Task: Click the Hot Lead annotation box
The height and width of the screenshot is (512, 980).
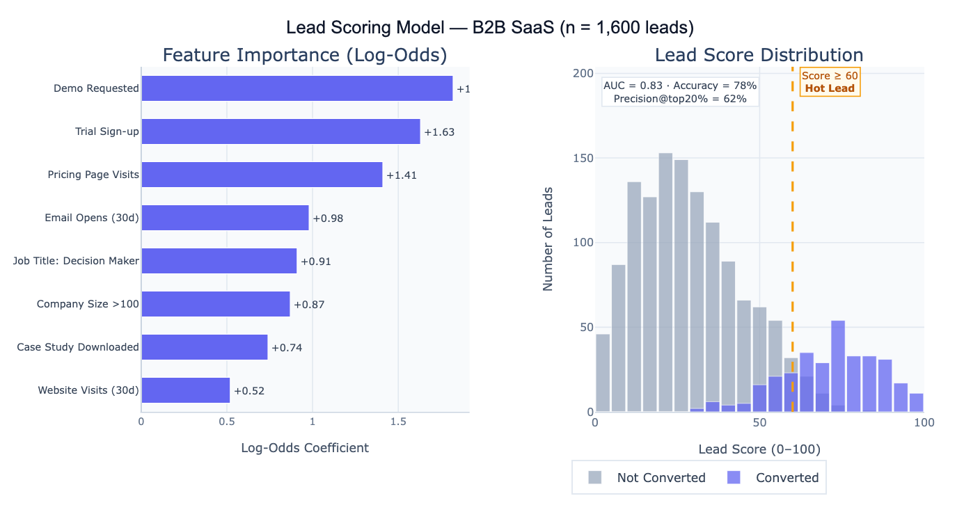Action: tap(830, 82)
